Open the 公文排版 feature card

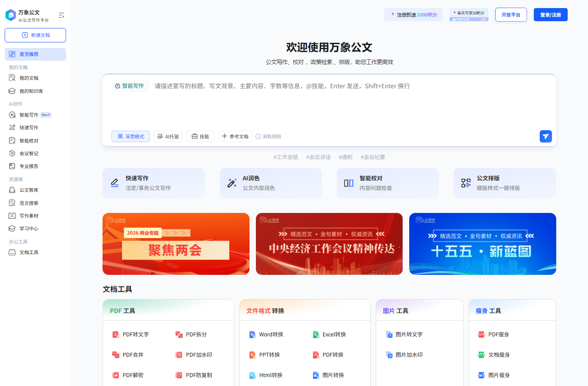tap(505, 183)
